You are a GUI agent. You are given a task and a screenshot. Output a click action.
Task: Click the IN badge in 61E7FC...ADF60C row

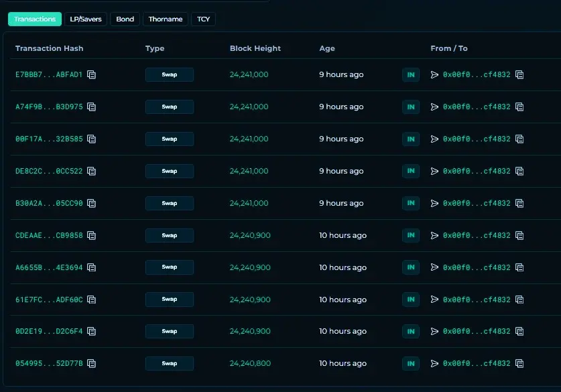tap(411, 300)
